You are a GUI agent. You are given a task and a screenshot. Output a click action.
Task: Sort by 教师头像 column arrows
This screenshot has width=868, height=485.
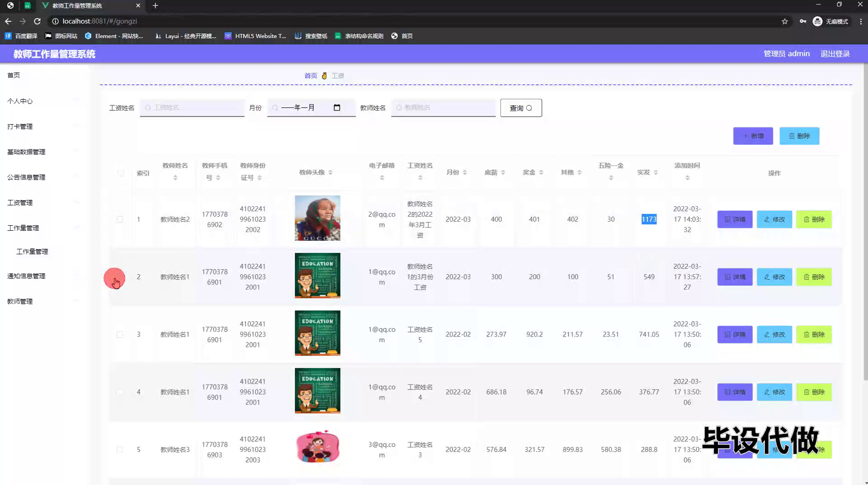pos(330,172)
